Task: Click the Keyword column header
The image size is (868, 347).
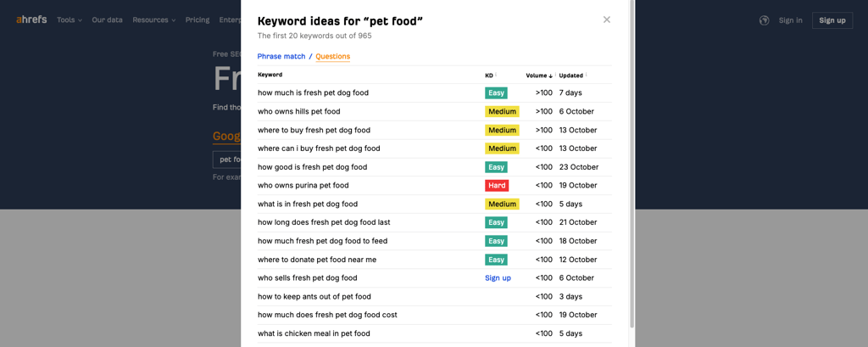Action: click(x=270, y=75)
